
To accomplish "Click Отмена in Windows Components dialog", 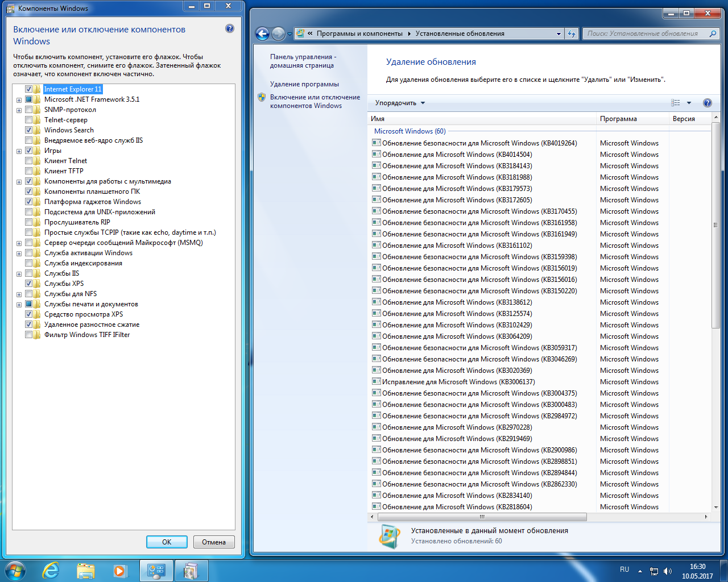I will point(214,542).
